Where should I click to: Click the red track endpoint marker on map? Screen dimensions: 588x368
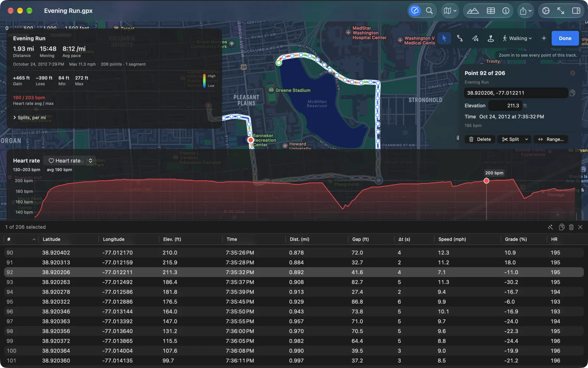click(251, 140)
